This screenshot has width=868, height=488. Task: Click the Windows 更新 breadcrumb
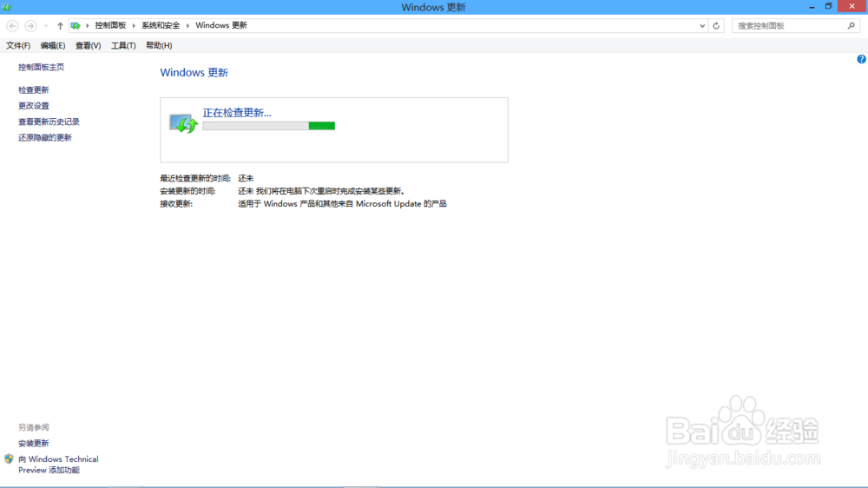pyautogui.click(x=220, y=25)
